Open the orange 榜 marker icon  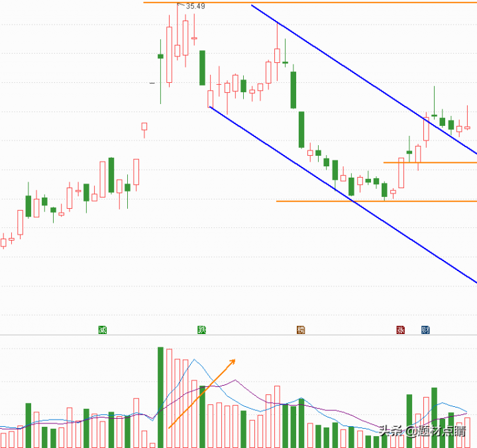click(301, 329)
